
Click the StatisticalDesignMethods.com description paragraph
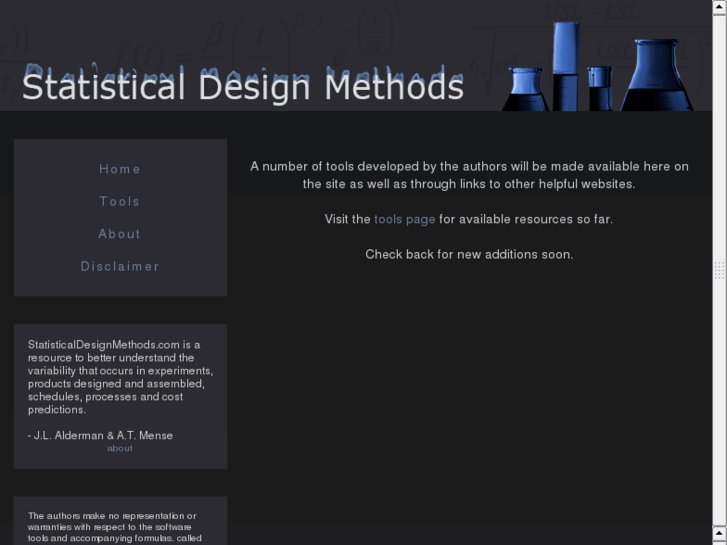[x=120, y=377]
